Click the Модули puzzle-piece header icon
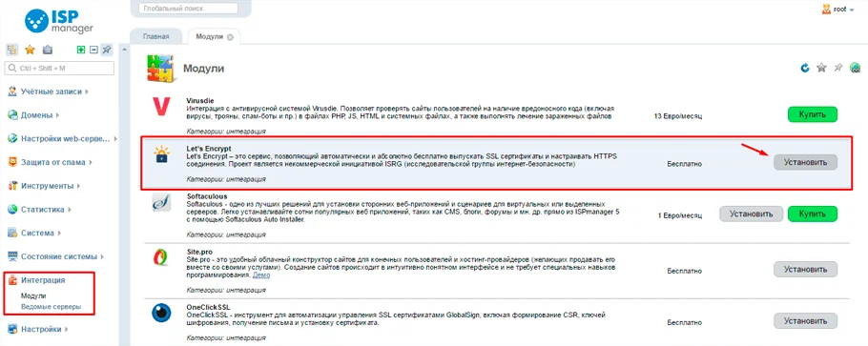Screen dimensions: 868x346 click(160, 68)
